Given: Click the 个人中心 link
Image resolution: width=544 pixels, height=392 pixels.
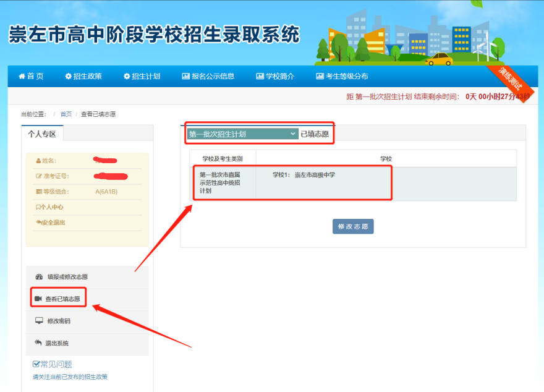Looking at the screenshot, I should tap(51, 207).
